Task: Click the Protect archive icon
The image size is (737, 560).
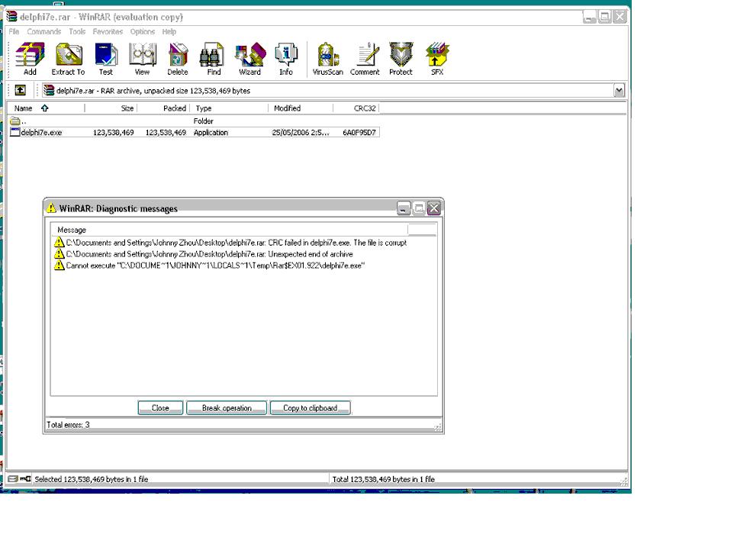Action: pyautogui.click(x=401, y=59)
